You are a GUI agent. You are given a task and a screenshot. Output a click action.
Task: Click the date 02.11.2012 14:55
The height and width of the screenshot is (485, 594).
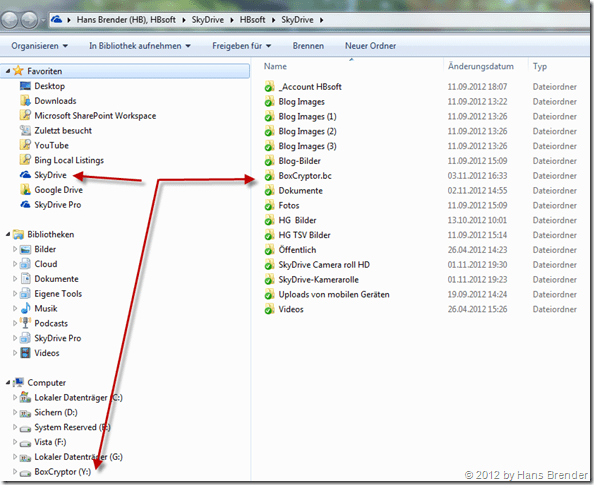477,191
